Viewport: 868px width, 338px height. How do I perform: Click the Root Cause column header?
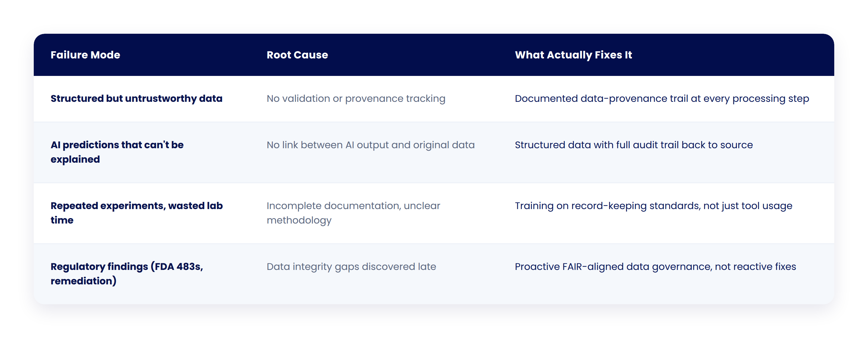[x=297, y=55]
